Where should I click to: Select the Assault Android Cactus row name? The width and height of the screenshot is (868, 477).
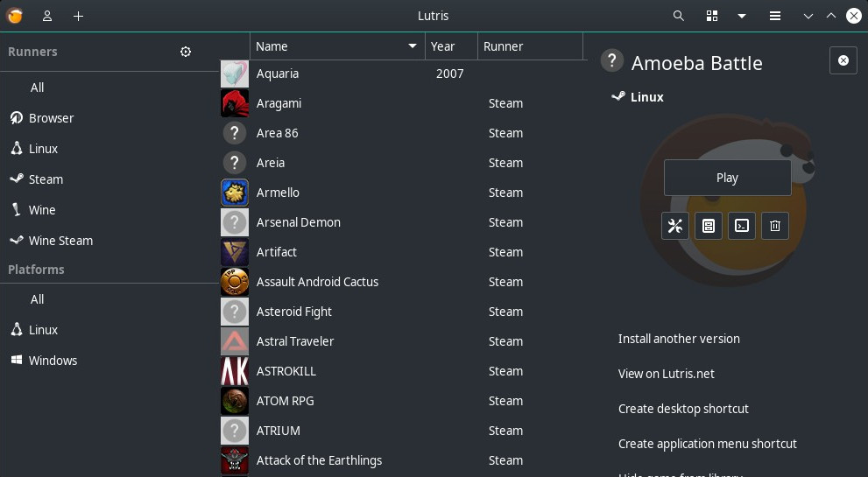(318, 282)
